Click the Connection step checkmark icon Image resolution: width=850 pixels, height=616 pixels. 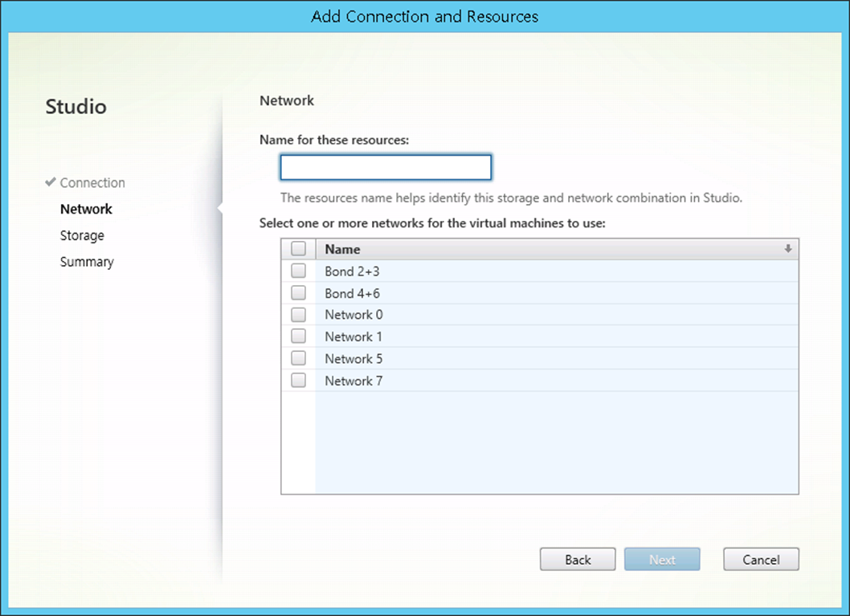pyautogui.click(x=51, y=182)
